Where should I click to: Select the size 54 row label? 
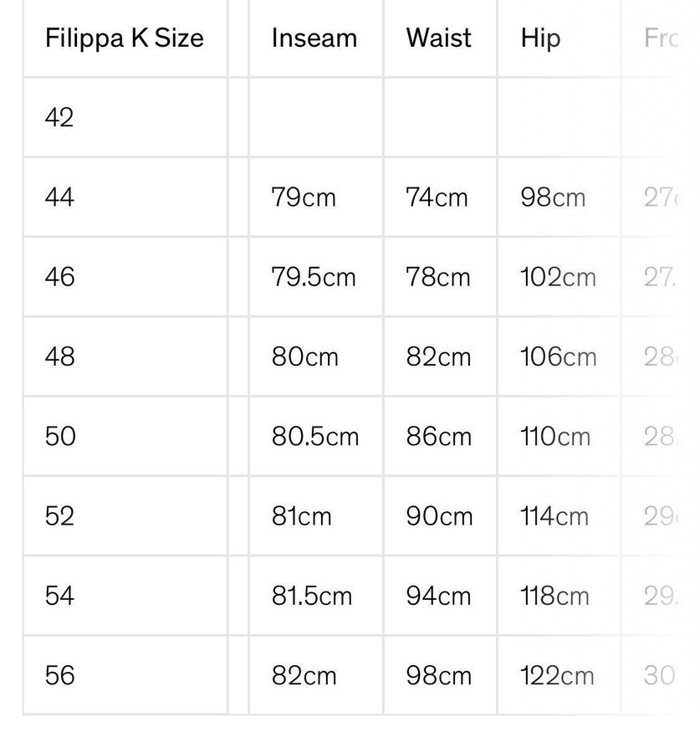pos(59,596)
